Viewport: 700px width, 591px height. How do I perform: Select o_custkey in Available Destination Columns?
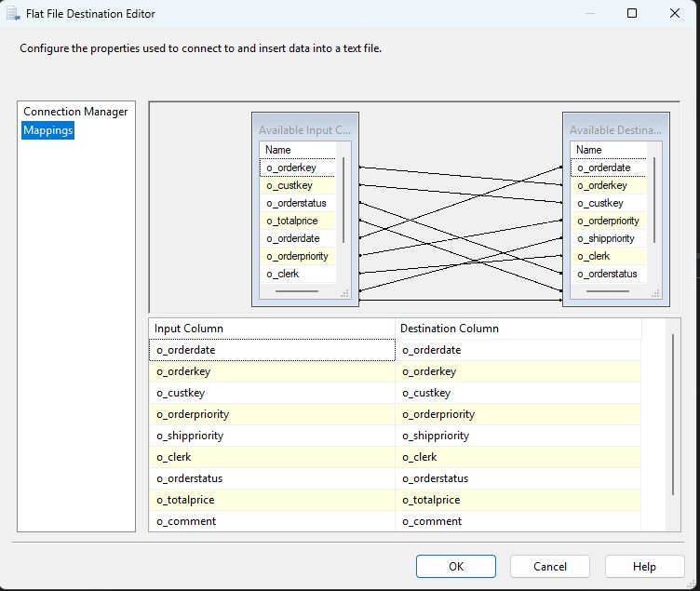608,203
